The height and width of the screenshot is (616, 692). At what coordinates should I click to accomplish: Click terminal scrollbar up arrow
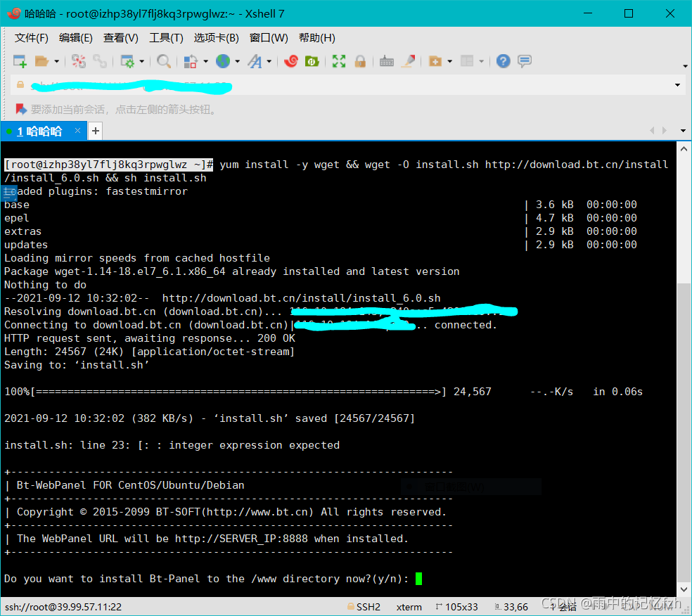tap(684, 149)
